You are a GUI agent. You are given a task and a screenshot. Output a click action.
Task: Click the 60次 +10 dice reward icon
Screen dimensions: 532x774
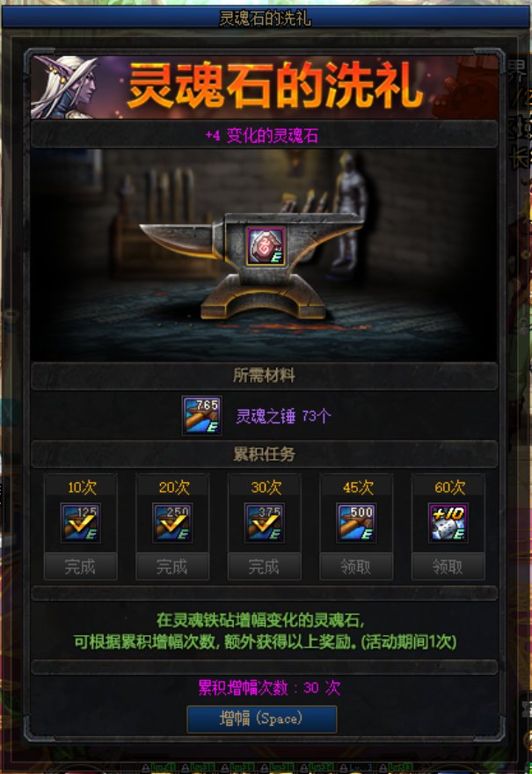448,522
